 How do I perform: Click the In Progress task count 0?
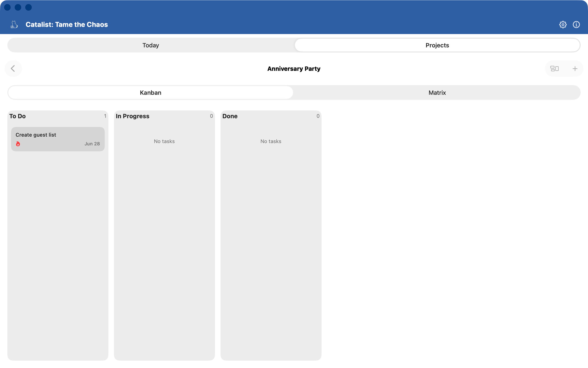pyautogui.click(x=211, y=116)
